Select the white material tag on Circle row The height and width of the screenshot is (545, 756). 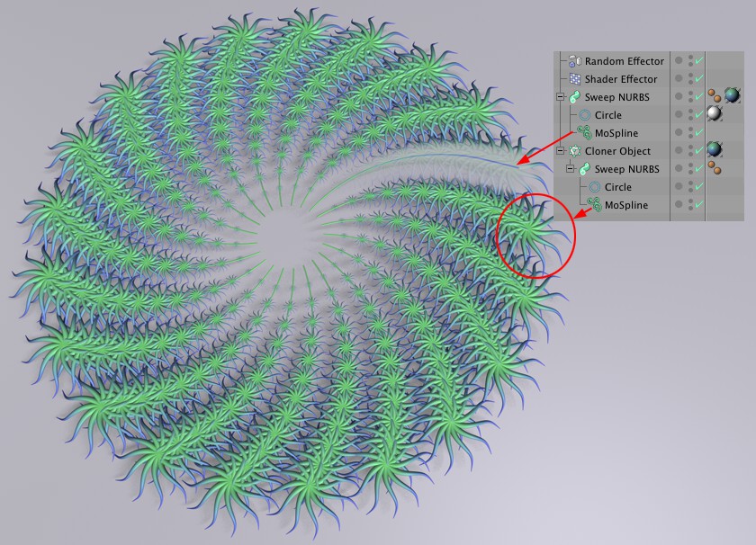(x=714, y=113)
